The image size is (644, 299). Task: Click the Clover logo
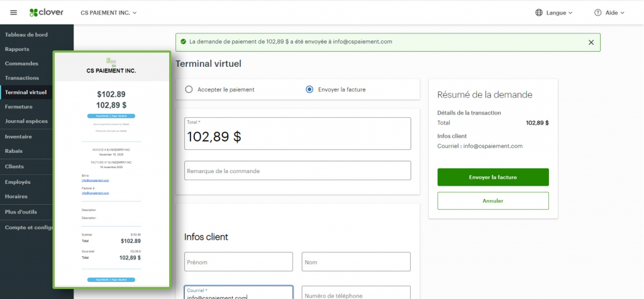[47, 13]
